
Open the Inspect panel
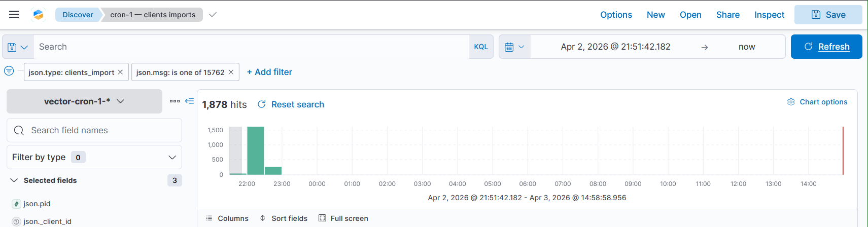(769, 15)
